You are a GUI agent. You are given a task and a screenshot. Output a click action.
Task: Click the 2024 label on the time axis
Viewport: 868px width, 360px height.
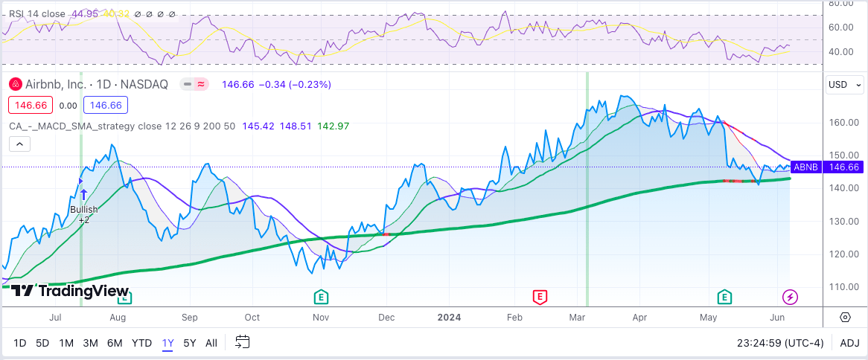pos(449,318)
